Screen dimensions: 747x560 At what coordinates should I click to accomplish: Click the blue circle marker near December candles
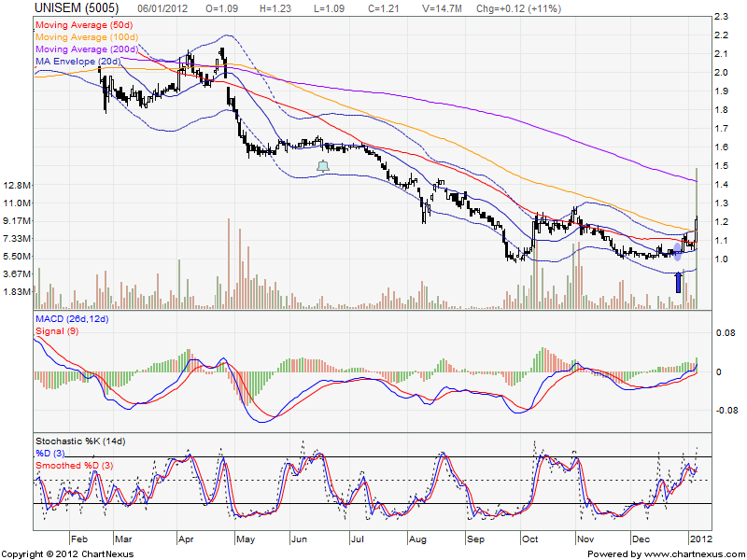(x=678, y=252)
